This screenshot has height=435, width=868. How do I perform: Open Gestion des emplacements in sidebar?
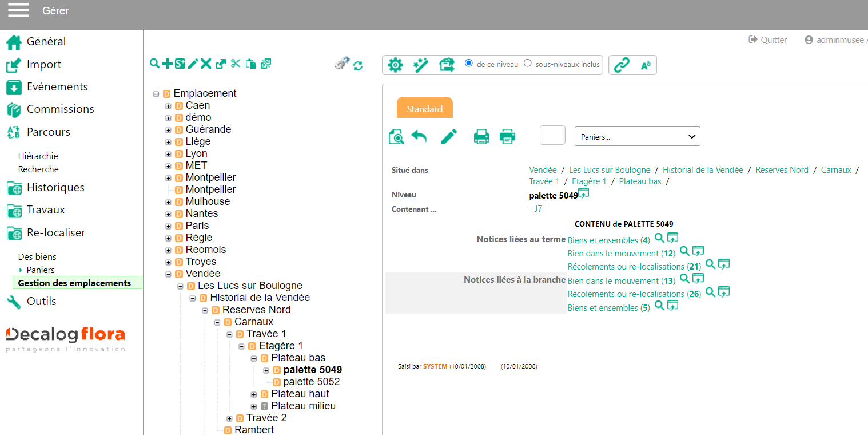tap(74, 283)
